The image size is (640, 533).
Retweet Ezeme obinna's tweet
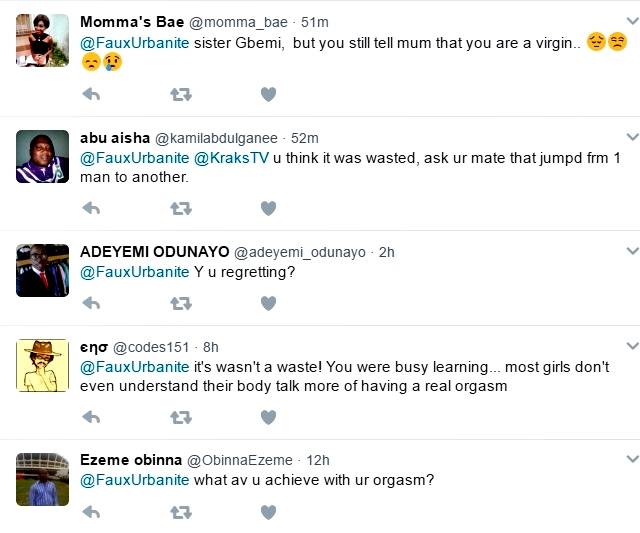[x=181, y=512]
